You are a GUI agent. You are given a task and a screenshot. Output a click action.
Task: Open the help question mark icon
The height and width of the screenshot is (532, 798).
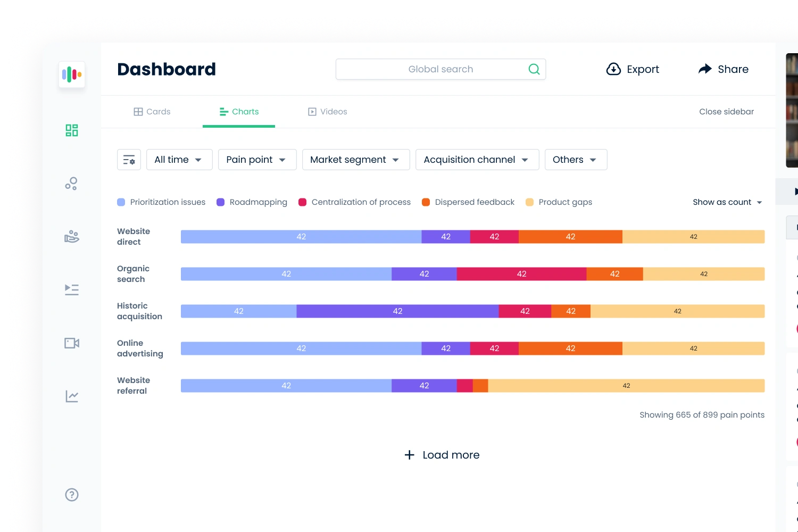[x=72, y=495]
